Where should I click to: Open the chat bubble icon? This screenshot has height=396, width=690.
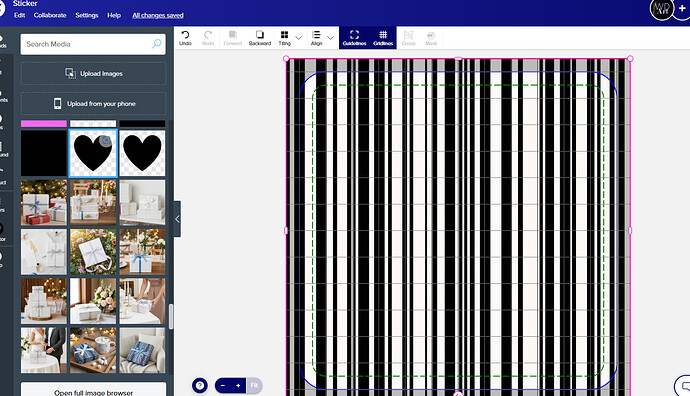[x=684, y=386]
